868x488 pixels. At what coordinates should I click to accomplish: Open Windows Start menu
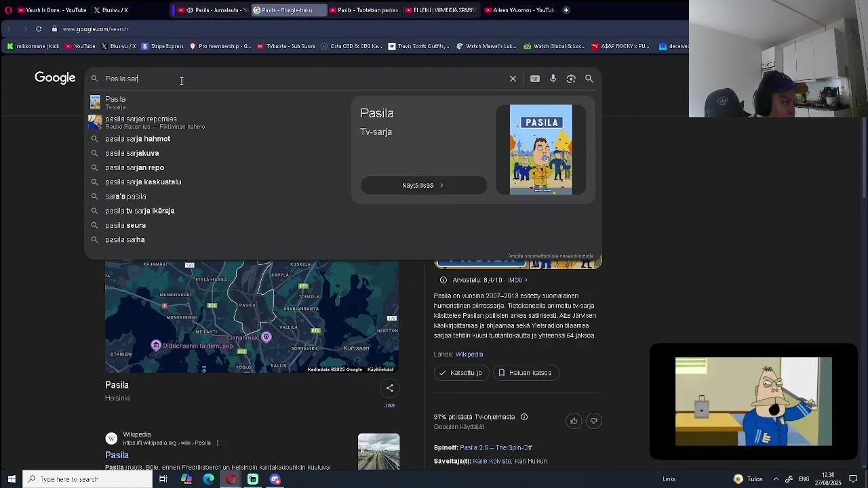(x=12, y=479)
